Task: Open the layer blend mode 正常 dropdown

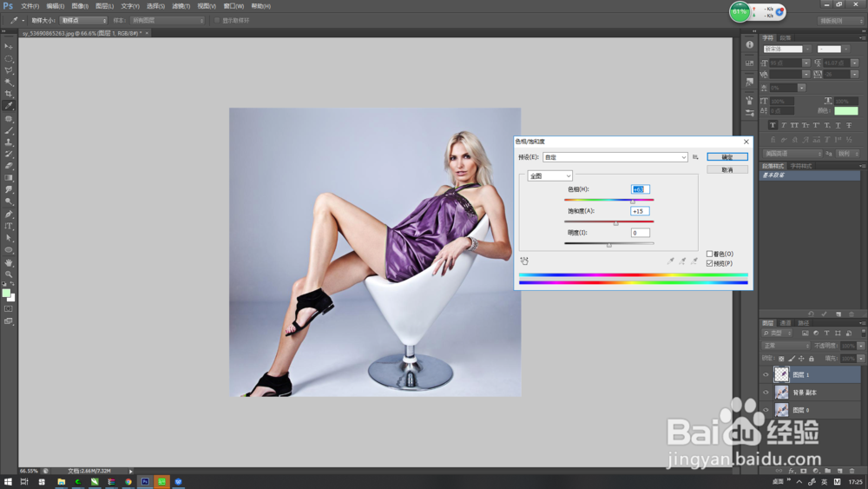Action: coord(786,346)
